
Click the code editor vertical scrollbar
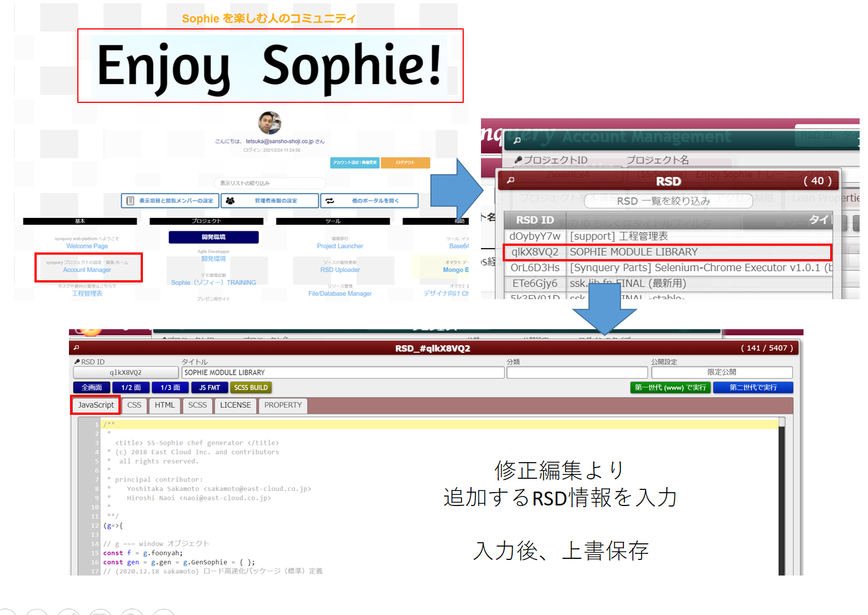(x=782, y=495)
